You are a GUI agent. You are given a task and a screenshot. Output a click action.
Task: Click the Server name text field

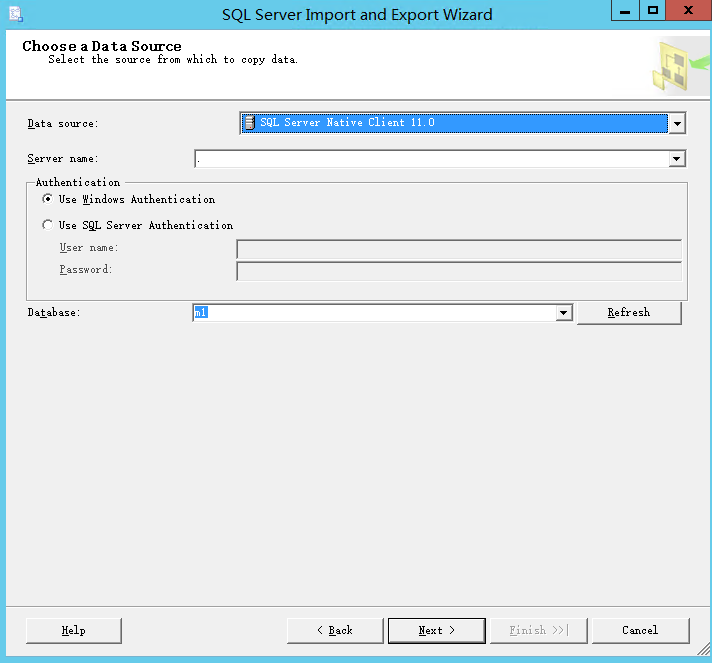(432, 158)
